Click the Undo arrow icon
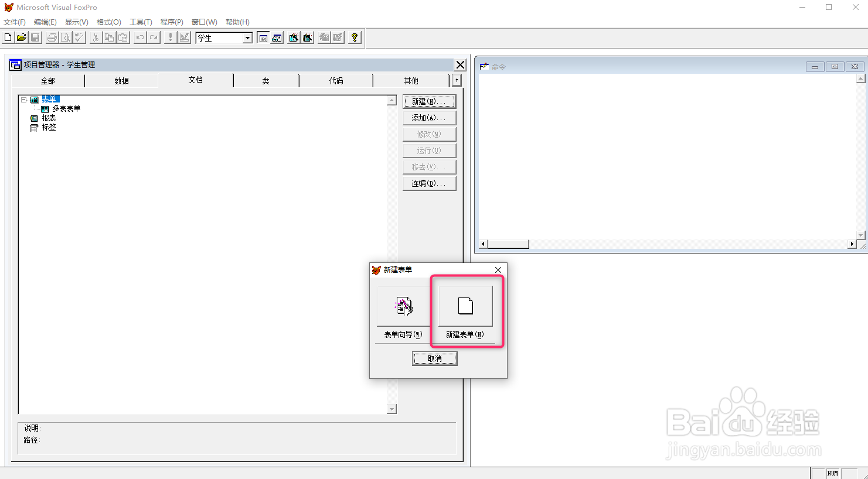Image resolution: width=868 pixels, height=479 pixels. point(139,37)
